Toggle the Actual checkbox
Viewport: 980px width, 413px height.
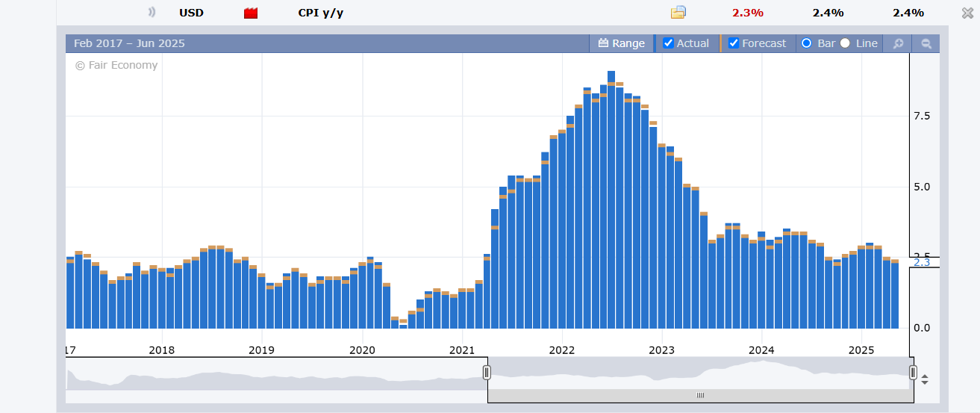point(668,43)
